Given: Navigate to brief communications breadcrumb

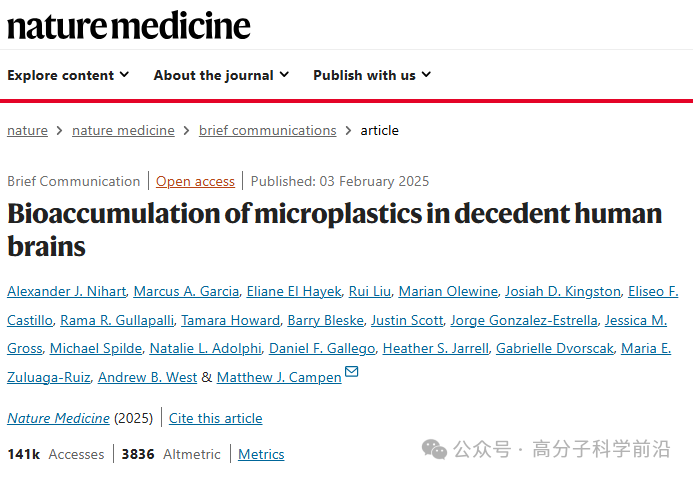Looking at the screenshot, I should [x=267, y=130].
